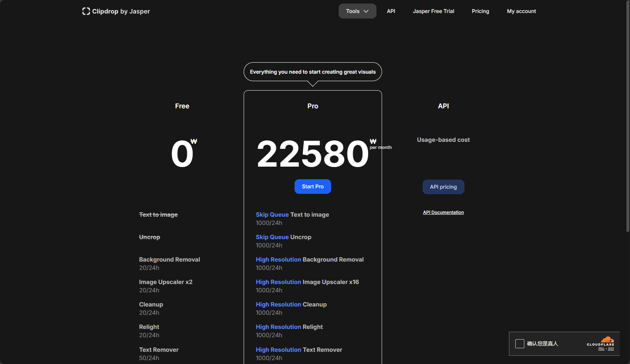Click the Pro plan heading
Image resolution: width=630 pixels, height=364 pixels.
(x=313, y=106)
